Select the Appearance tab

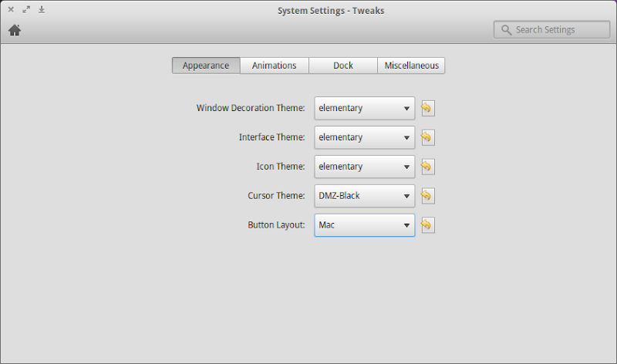[x=206, y=66]
